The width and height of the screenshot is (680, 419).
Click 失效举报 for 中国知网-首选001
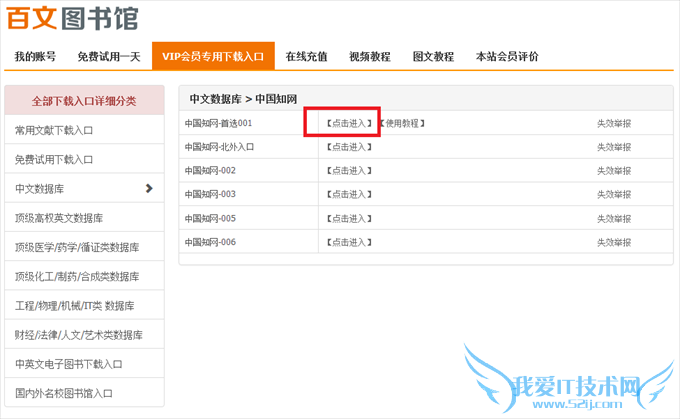(614, 123)
